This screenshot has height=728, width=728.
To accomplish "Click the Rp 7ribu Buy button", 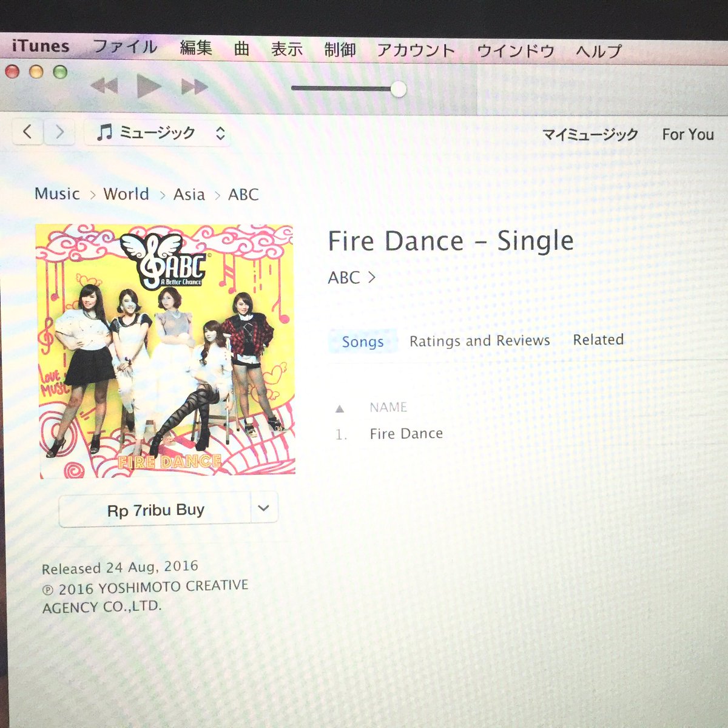I will [x=155, y=510].
